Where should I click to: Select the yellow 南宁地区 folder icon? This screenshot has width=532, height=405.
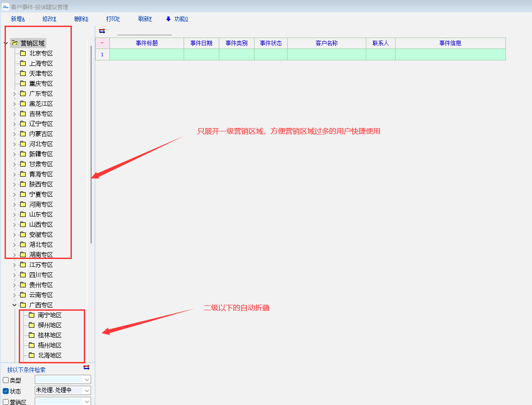point(31,315)
